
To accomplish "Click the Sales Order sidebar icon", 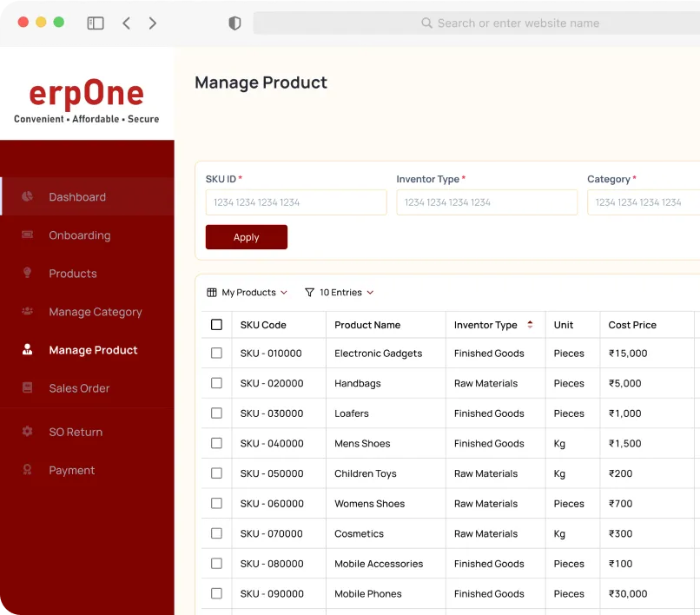I will coord(27,387).
